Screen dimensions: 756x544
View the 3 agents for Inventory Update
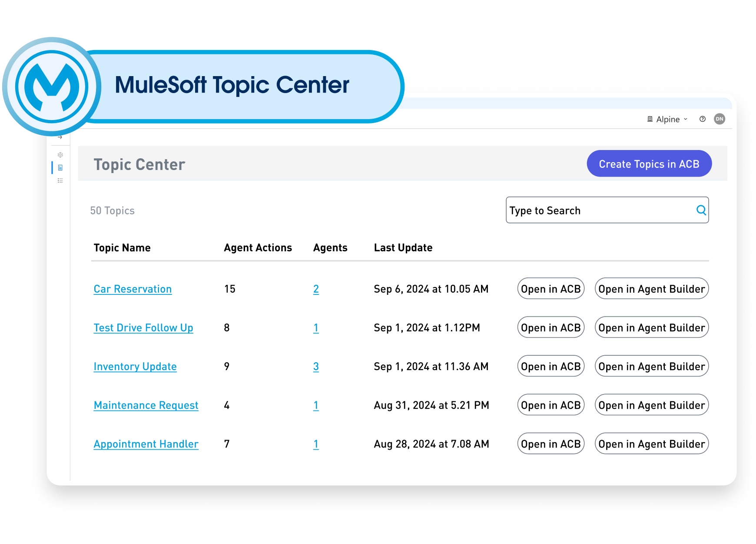tap(316, 367)
